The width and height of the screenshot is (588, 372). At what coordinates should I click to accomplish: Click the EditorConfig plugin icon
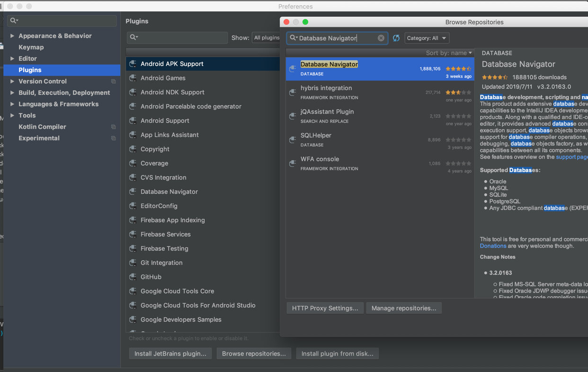pos(133,206)
